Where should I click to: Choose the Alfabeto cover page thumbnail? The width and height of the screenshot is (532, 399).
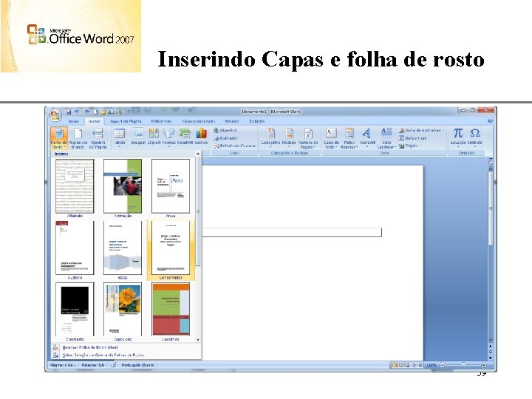point(75,186)
